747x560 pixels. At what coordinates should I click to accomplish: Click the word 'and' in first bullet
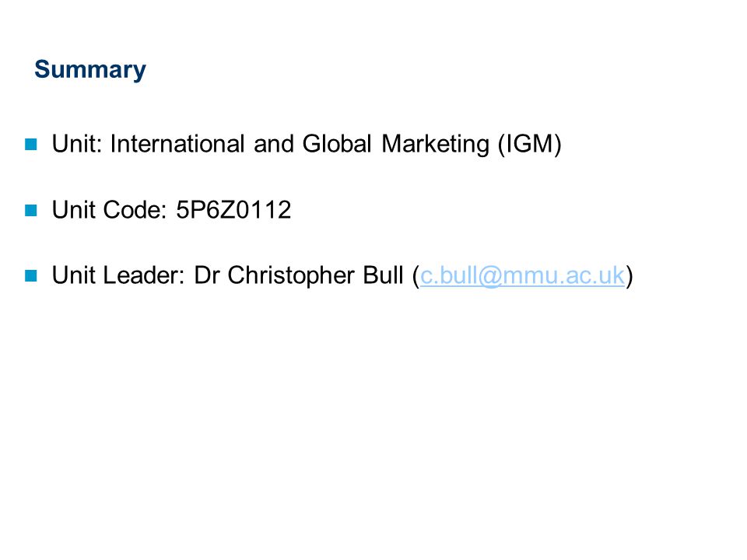pyautogui.click(x=273, y=144)
